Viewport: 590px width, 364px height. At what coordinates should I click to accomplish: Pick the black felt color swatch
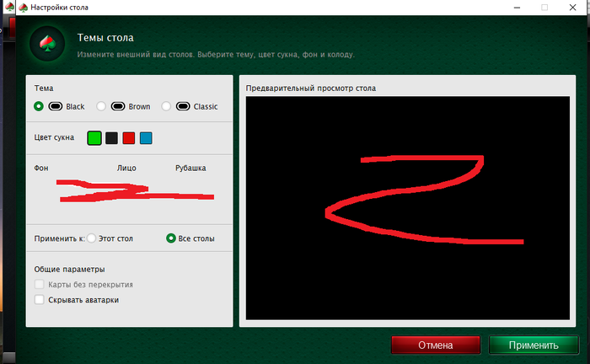pos(111,138)
